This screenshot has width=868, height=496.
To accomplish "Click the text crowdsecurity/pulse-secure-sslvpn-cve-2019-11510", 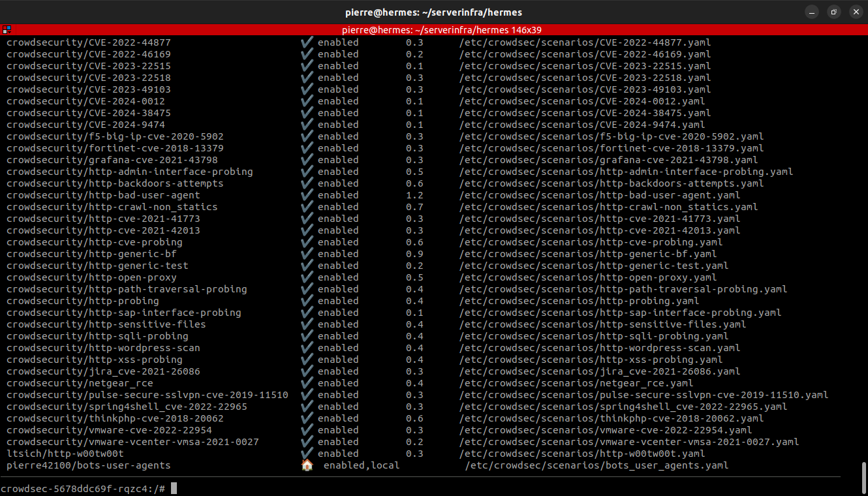I will (x=147, y=395).
